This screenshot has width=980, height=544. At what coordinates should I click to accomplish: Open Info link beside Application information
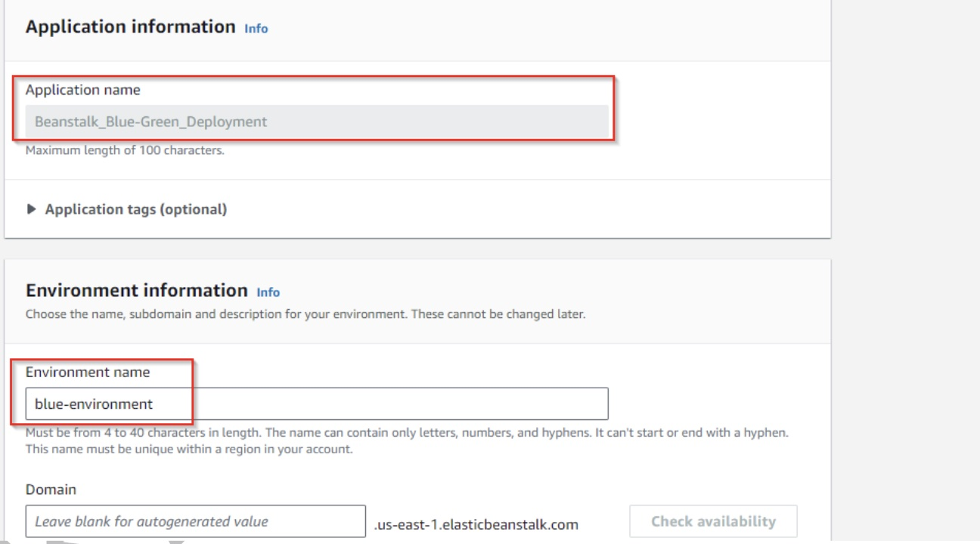coord(256,29)
